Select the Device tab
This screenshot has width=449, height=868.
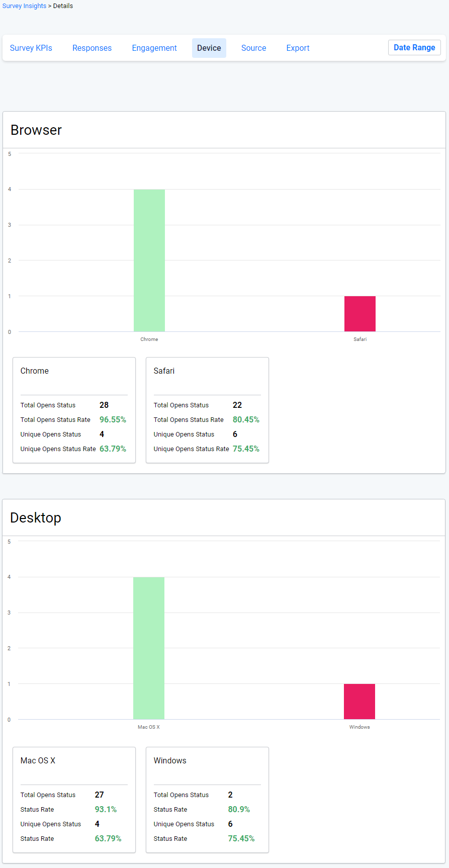point(209,48)
